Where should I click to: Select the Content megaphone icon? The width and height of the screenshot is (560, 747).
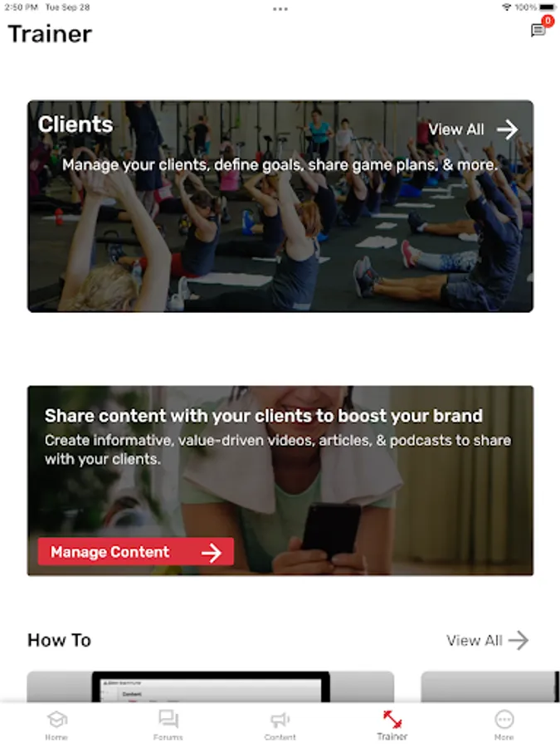pos(280,720)
